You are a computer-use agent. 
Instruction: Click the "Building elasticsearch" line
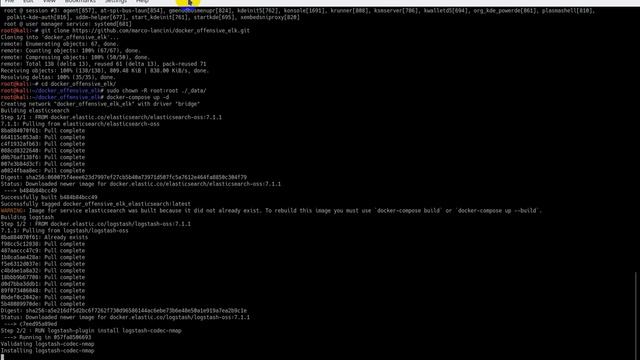coord(35,111)
